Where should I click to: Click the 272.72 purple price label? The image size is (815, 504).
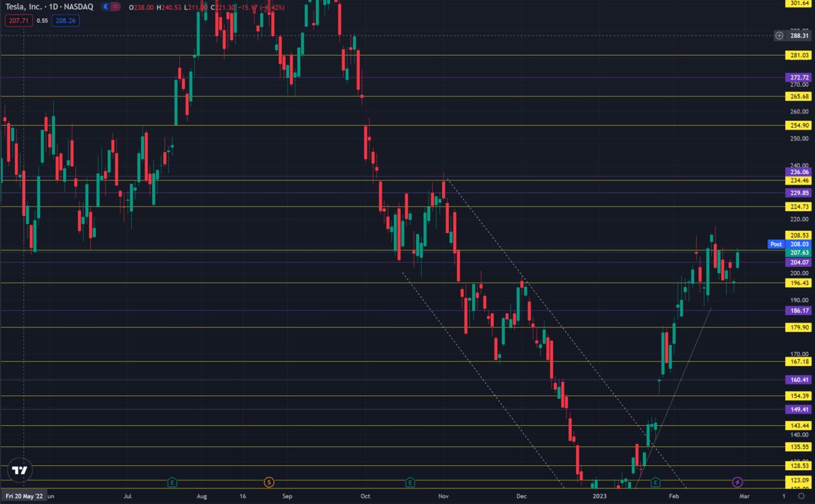click(x=799, y=77)
